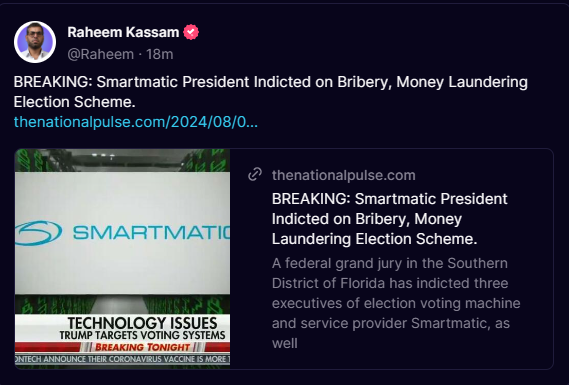Open the link card headline text
This screenshot has width=569, height=385.
390,219
